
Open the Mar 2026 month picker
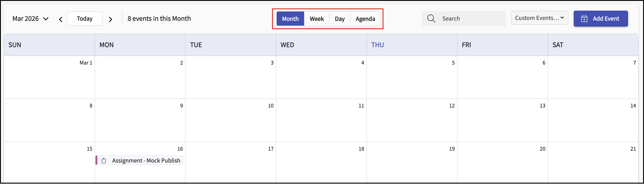(30, 19)
